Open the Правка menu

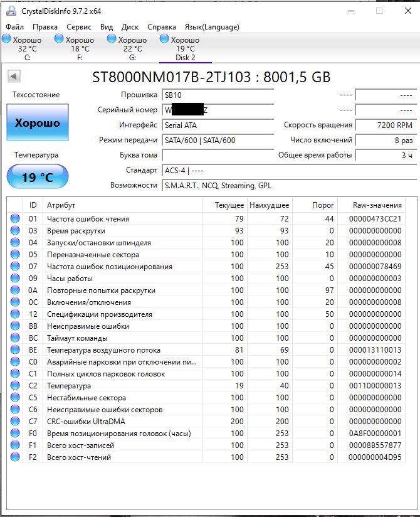point(45,27)
